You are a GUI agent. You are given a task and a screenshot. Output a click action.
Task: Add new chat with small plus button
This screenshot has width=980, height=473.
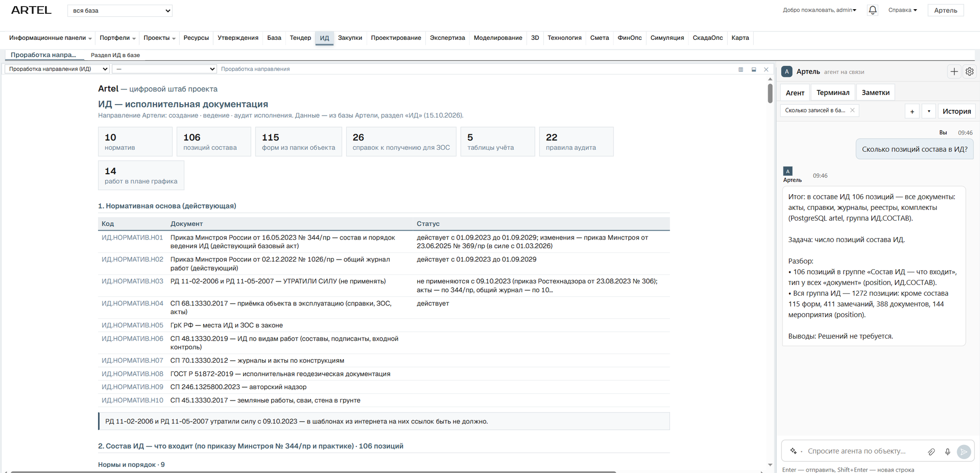912,111
